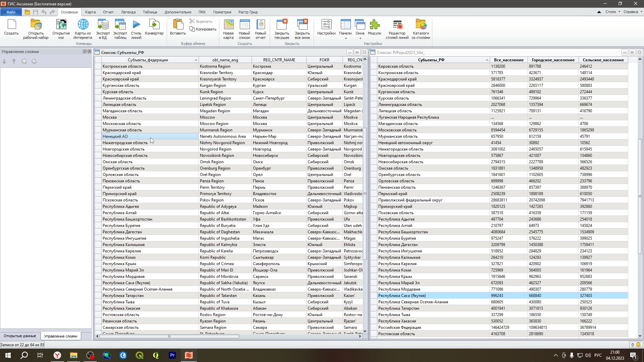Sort by Субъекты_федерации column header
Screen dimensions: 644x362
[148, 60]
